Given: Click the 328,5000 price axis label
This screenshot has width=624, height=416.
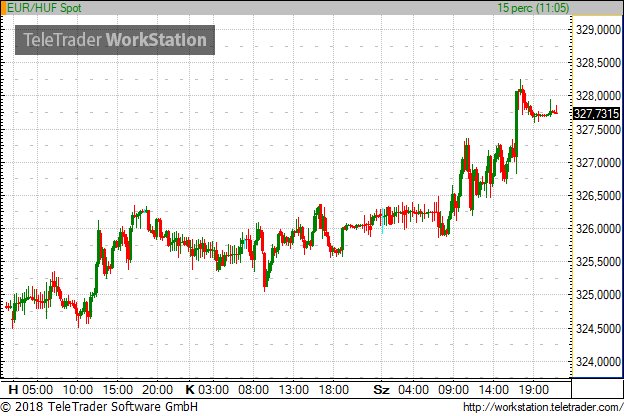Looking at the screenshot, I should [598, 62].
